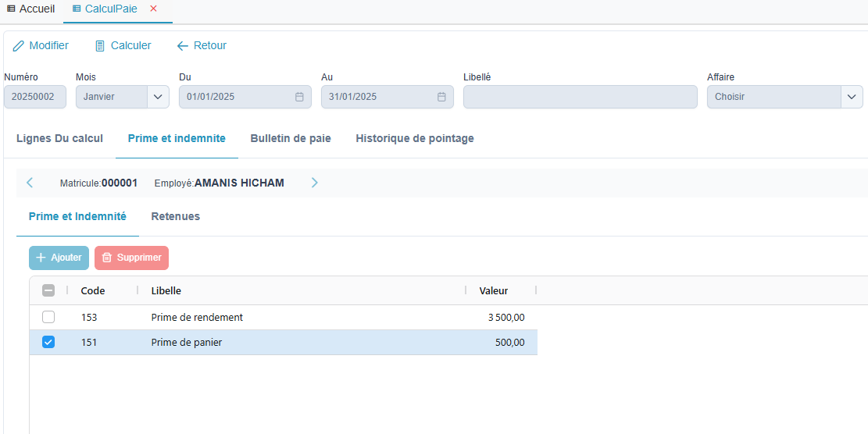This screenshot has width=868, height=434.
Task: Toggle the select-all checkbox in table header
Action: 48,290
